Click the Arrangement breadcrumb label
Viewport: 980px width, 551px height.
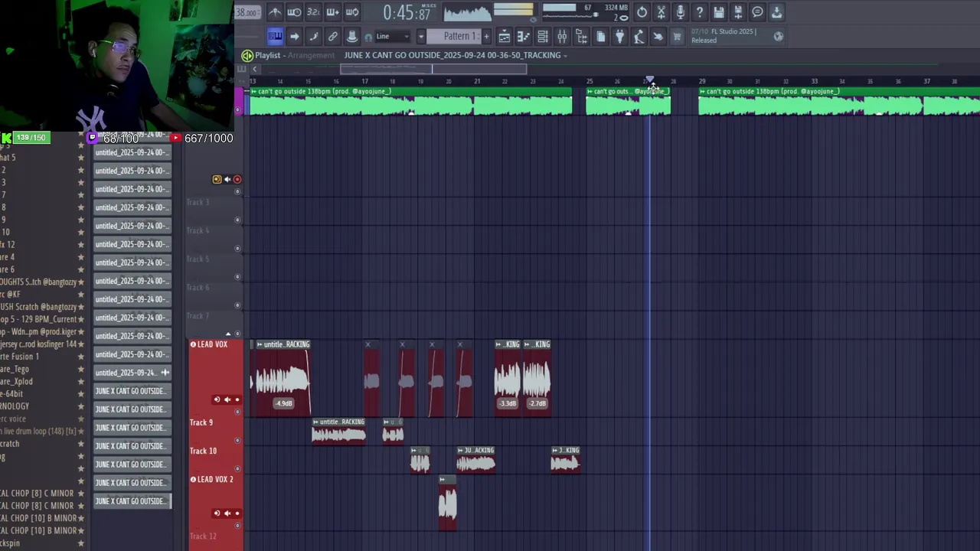click(x=311, y=55)
